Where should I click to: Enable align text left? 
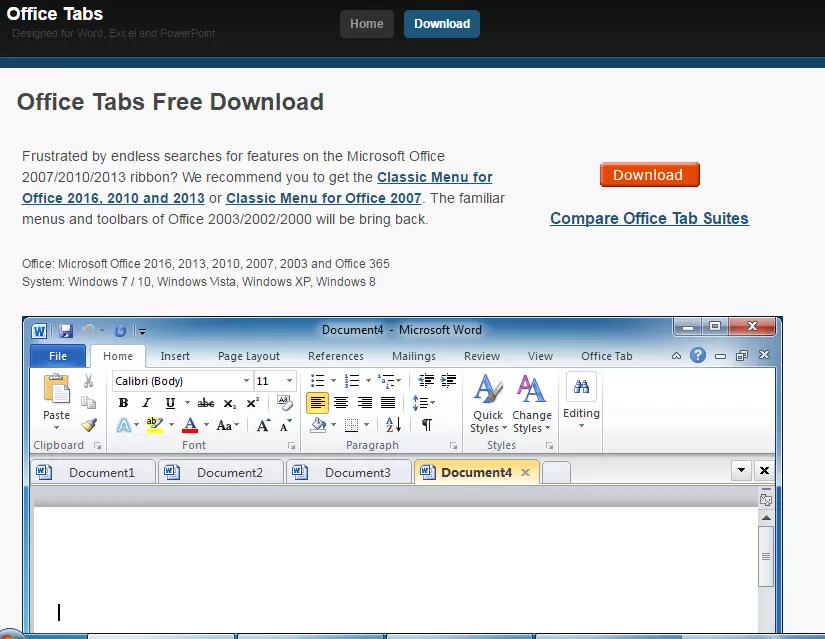[317, 403]
